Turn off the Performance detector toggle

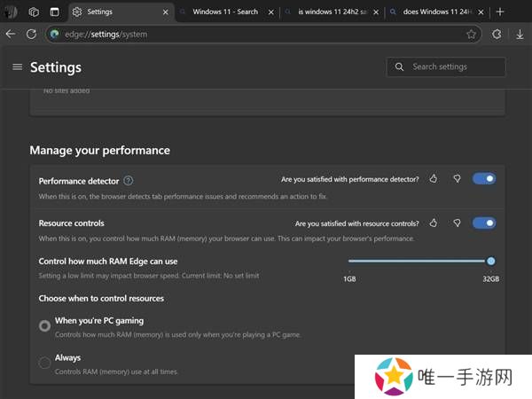pyautogui.click(x=484, y=178)
